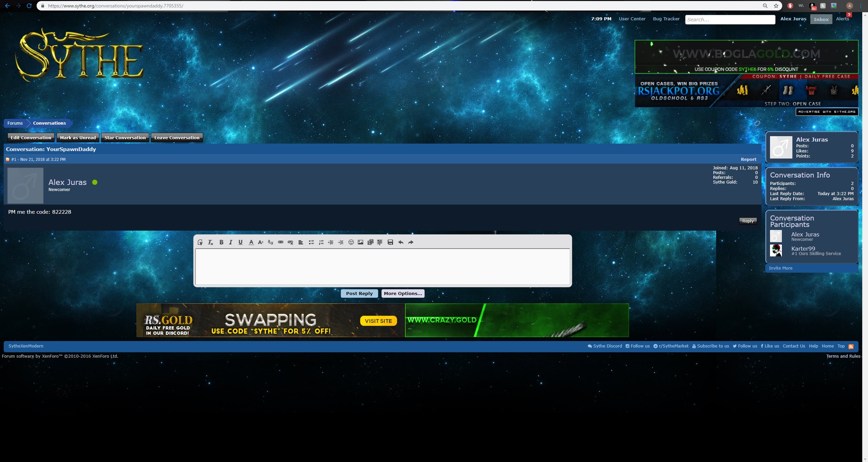Click the remove formatting icon
868x462 pixels.
(210, 242)
